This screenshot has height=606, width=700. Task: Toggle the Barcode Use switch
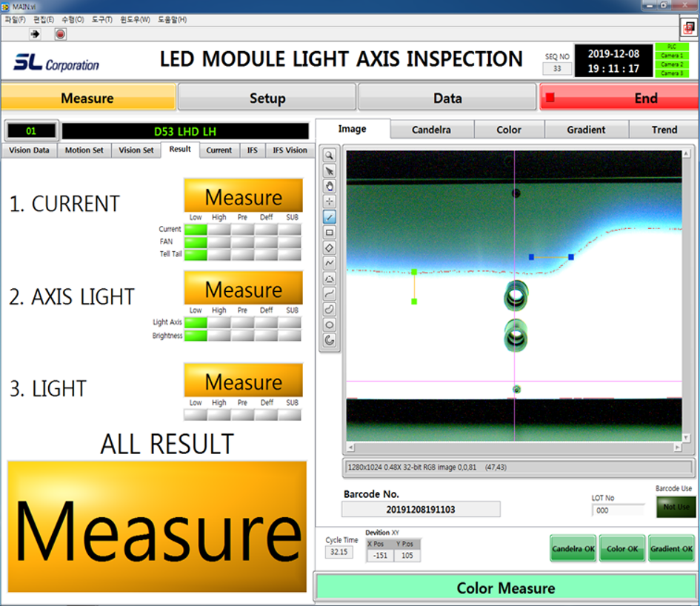tap(676, 507)
